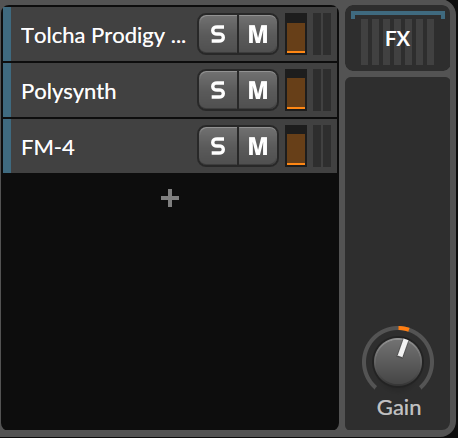Add a new layer with plus icon
Screen dimensions: 458x438
pos(170,198)
